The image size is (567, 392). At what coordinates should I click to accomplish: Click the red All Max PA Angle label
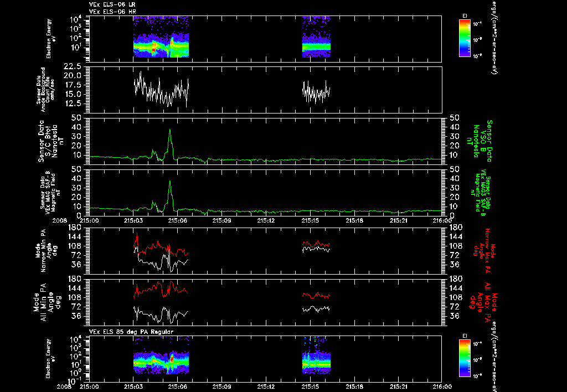click(484, 302)
